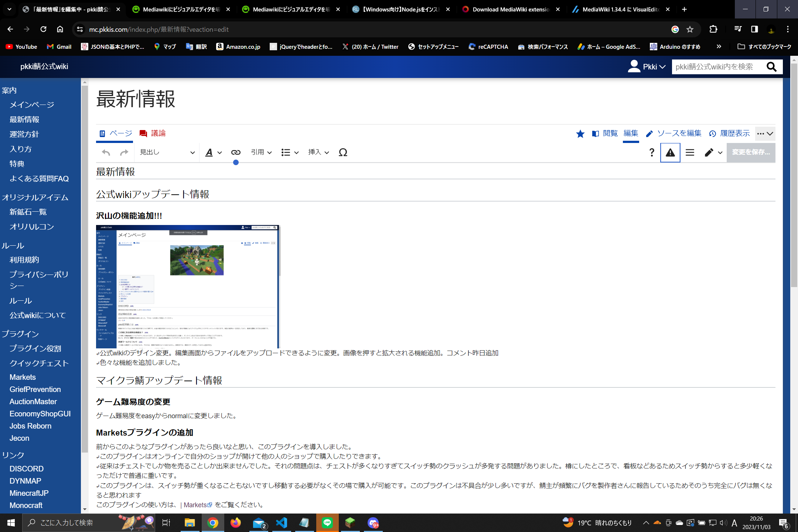Click the 変更を保存 save changes button
Screen dimensions: 798x532
[751, 153]
